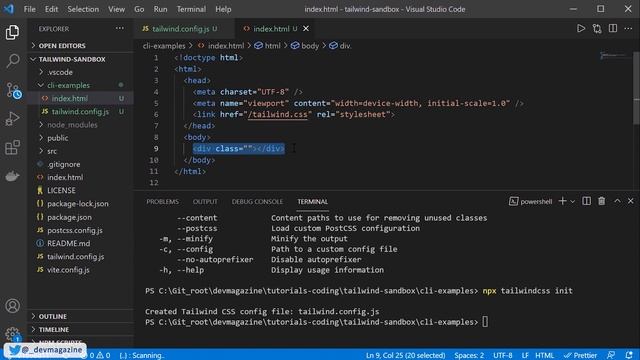Open vite.config.js in the explorer
The image size is (640, 360).
point(68,270)
